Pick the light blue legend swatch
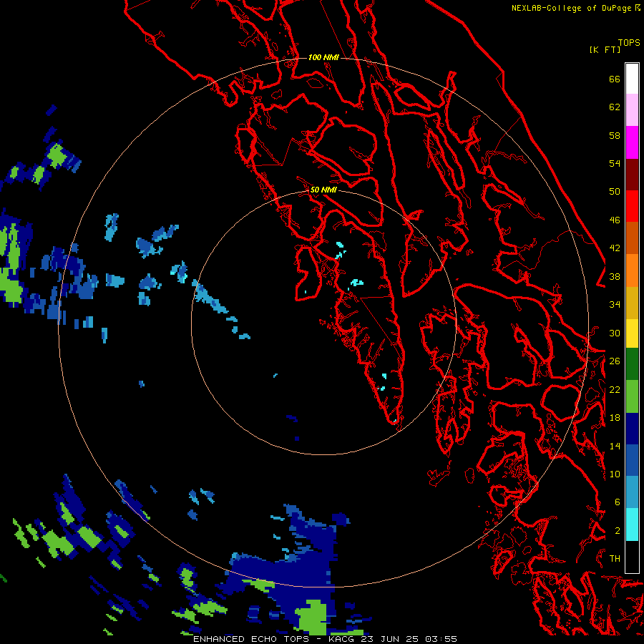Viewport: 644px width, 644px height. [x=632, y=493]
